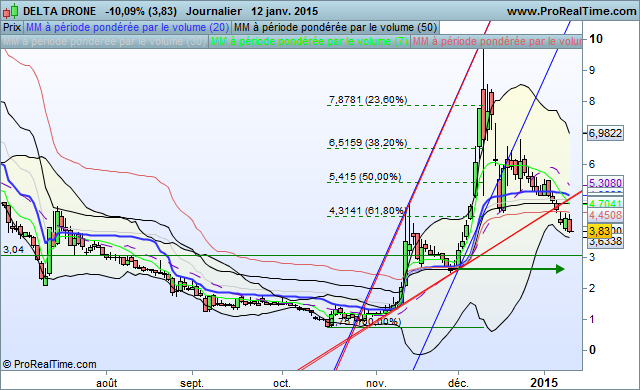Click the Journalier timeframe label
Image resolution: width=640 pixels, height=390 pixels.
coord(214,11)
